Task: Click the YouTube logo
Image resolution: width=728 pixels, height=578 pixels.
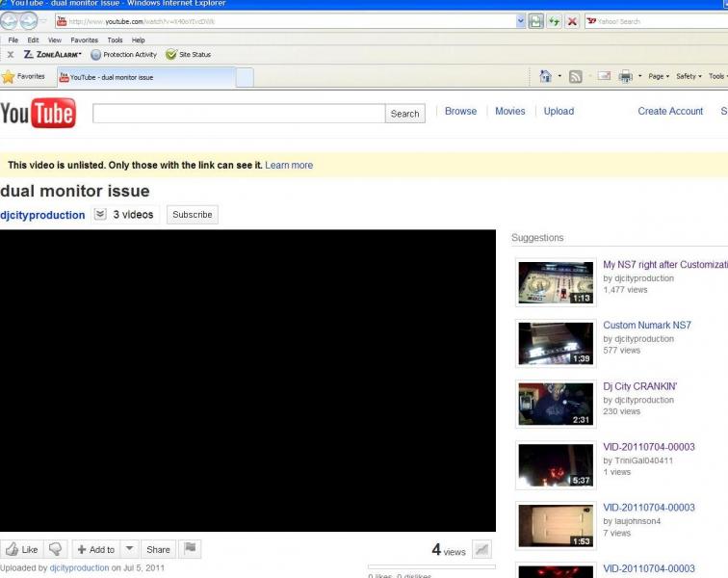Action: (x=39, y=113)
